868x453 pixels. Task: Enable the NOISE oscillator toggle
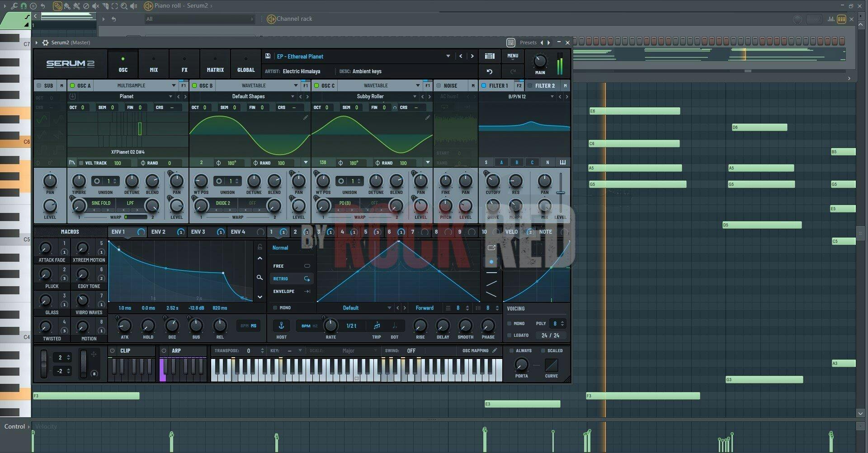(439, 85)
